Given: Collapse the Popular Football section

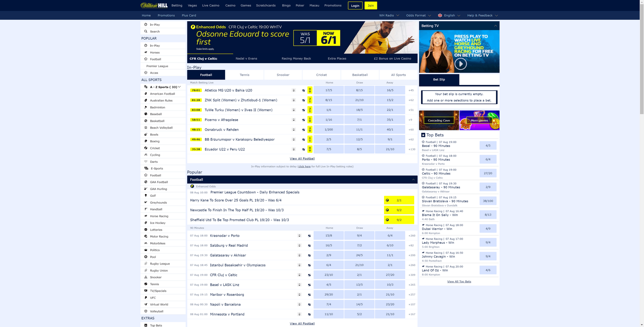Looking at the screenshot, I should 413,180.
